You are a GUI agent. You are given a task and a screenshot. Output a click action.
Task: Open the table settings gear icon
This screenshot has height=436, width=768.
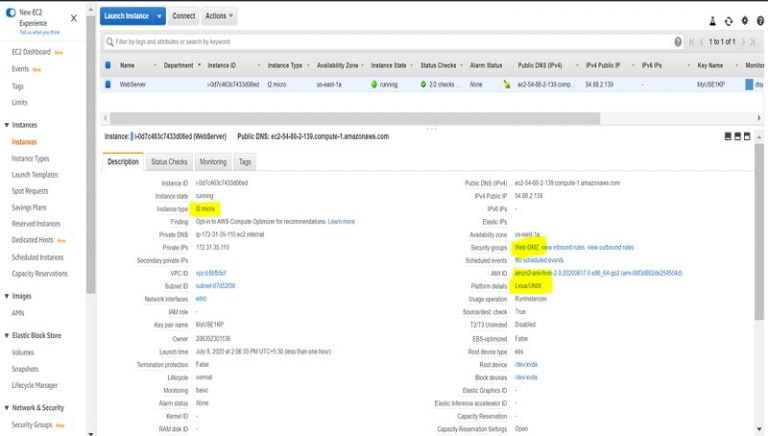pyautogui.click(x=744, y=21)
